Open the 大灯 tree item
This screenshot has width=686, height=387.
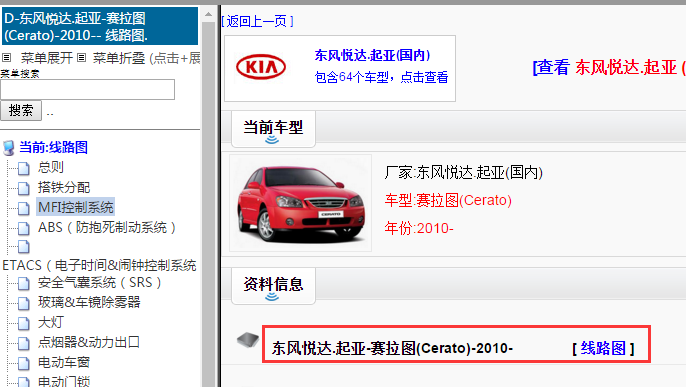[51, 322]
